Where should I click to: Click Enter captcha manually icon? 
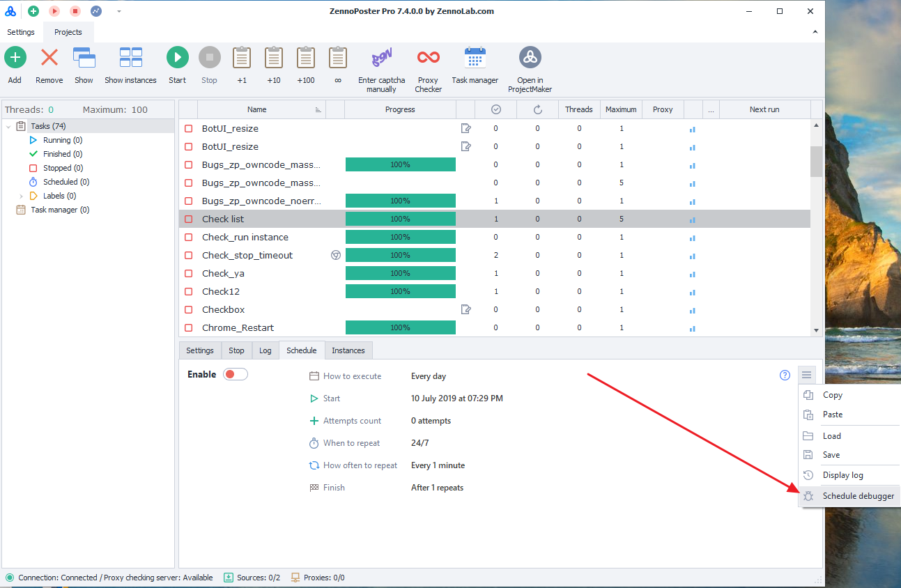[381, 58]
